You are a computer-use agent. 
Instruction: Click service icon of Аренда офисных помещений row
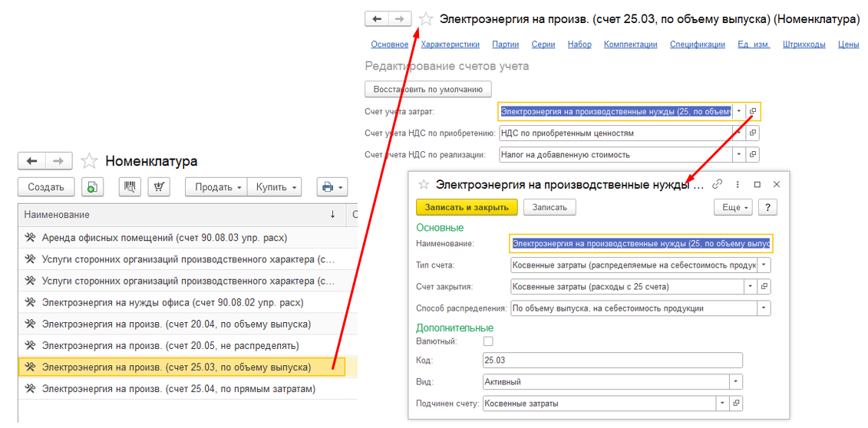coord(31,238)
